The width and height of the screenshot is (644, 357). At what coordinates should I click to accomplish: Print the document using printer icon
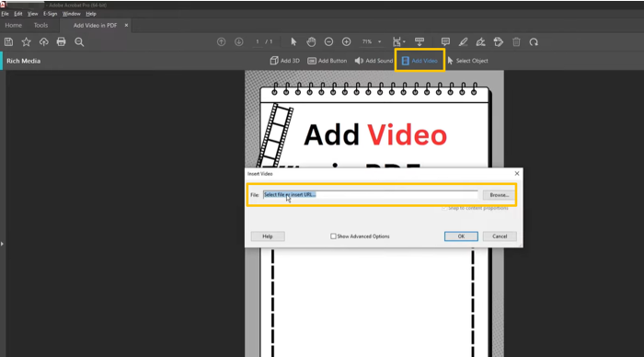pos(62,42)
